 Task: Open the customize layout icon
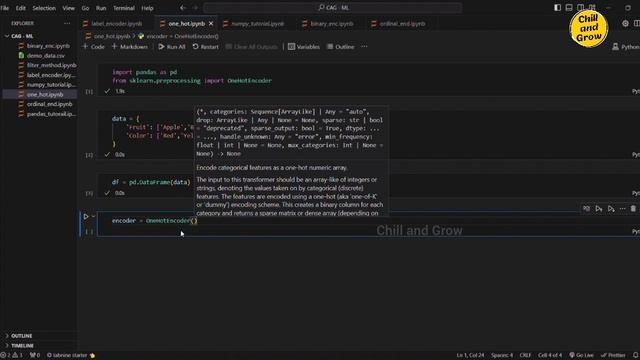pyautogui.click(x=592, y=7)
